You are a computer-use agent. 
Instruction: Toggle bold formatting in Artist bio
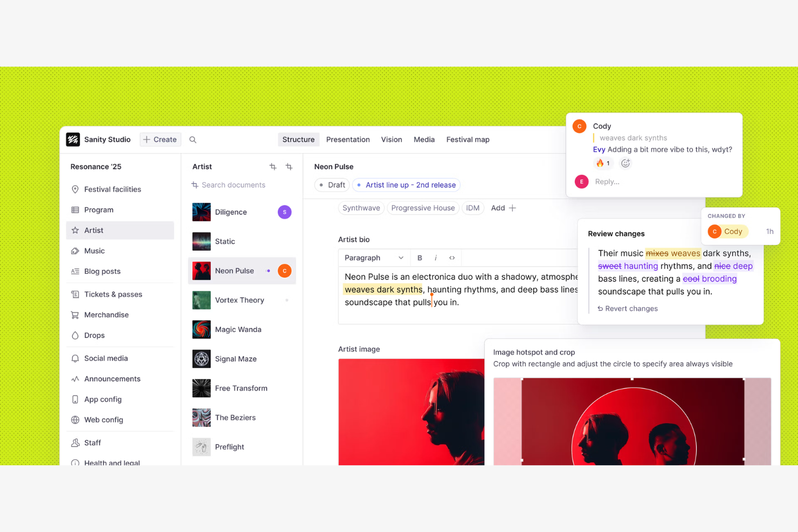click(x=419, y=258)
